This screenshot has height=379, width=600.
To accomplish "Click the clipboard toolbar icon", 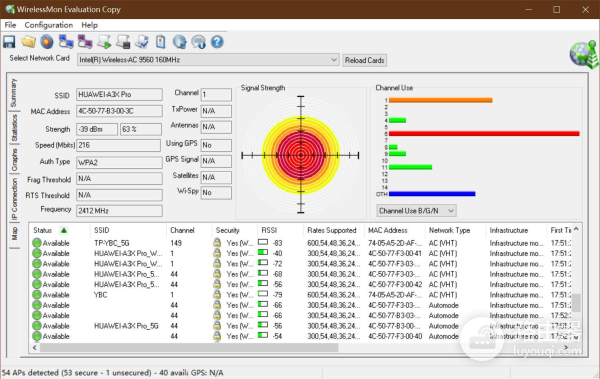I will click(x=161, y=42).
